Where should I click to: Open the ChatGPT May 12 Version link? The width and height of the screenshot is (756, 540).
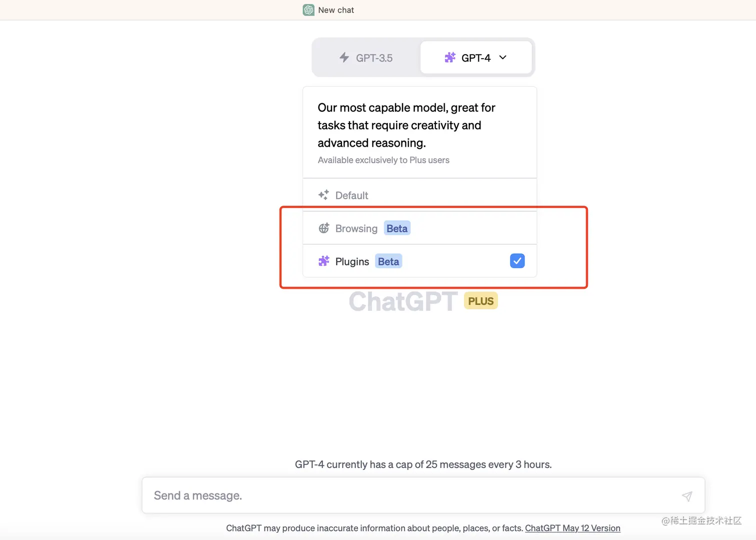tap(572, 528)
